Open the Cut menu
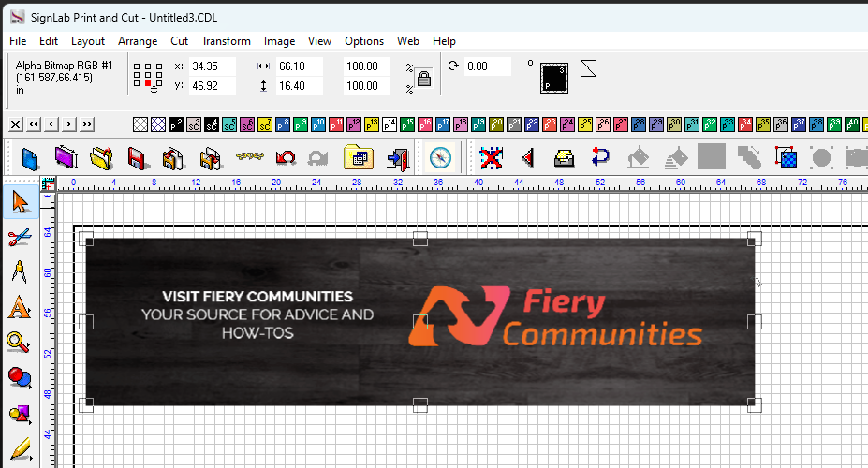The width and height of the screenshot is (868, 468). click(x=179, y=41)
